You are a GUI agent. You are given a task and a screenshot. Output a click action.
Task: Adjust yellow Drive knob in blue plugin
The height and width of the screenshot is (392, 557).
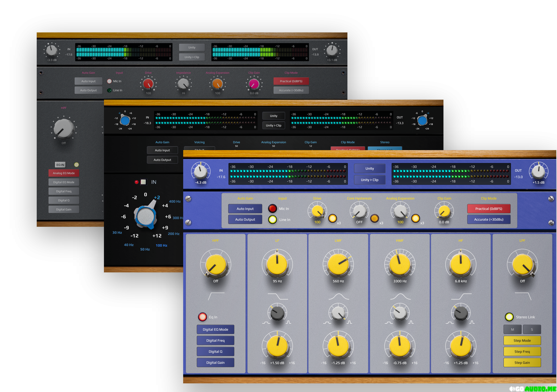tap(317, 211)
